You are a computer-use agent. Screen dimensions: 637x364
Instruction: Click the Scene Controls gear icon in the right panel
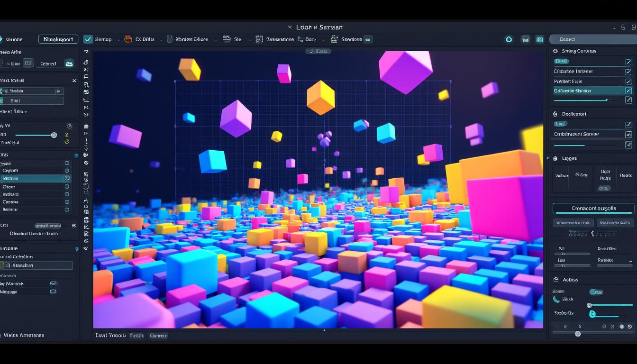pos(555,51)
